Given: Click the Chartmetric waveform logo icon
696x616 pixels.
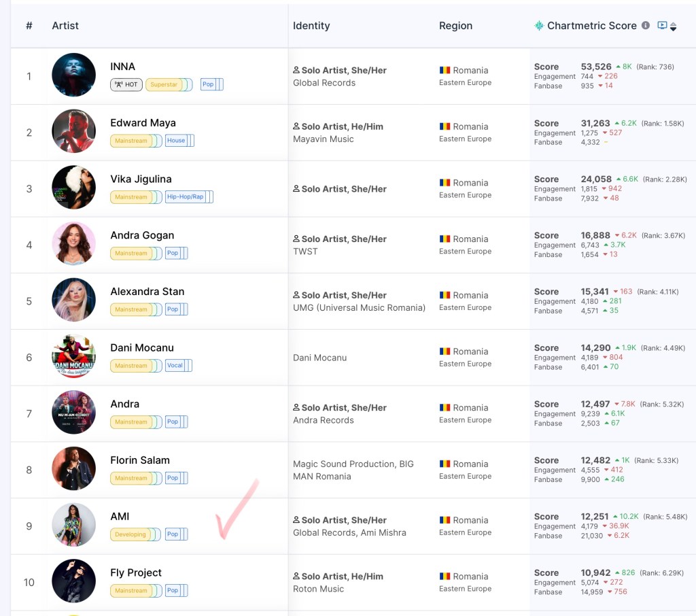Looking at the screenshot, I should pyautogui.click(x=539, y=26).
